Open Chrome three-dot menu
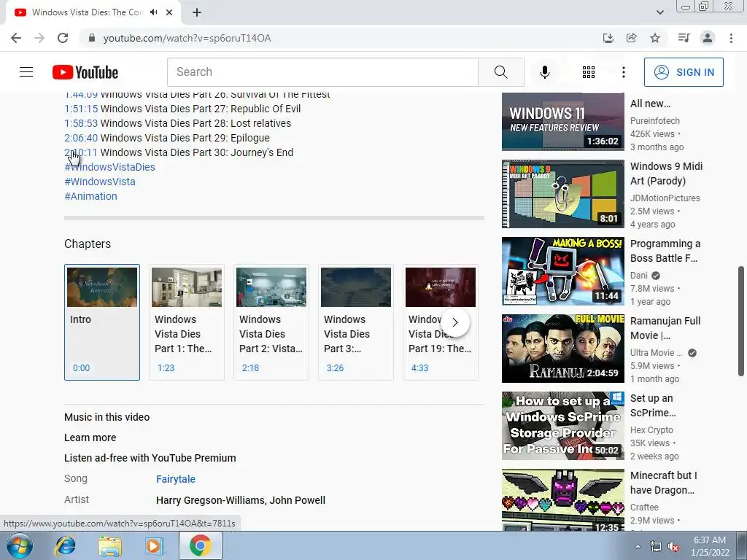This screenshot has width=747, height=560. pos(731,38)
